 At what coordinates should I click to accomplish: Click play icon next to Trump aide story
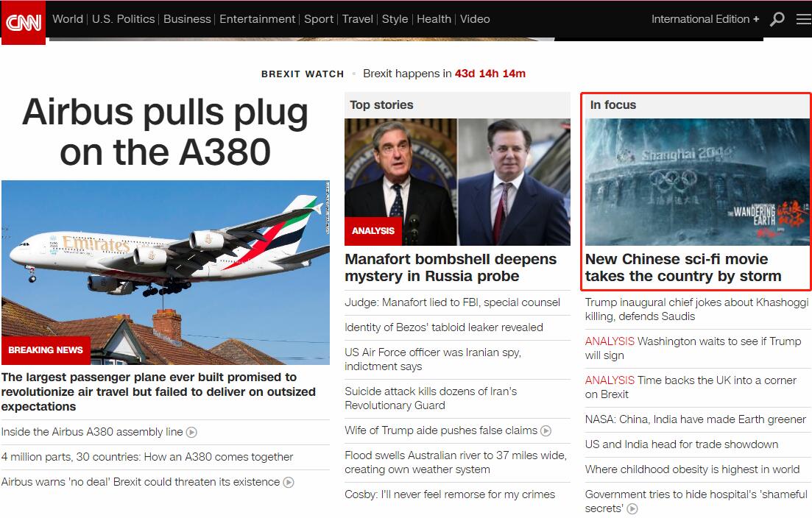tap(546, 430)
